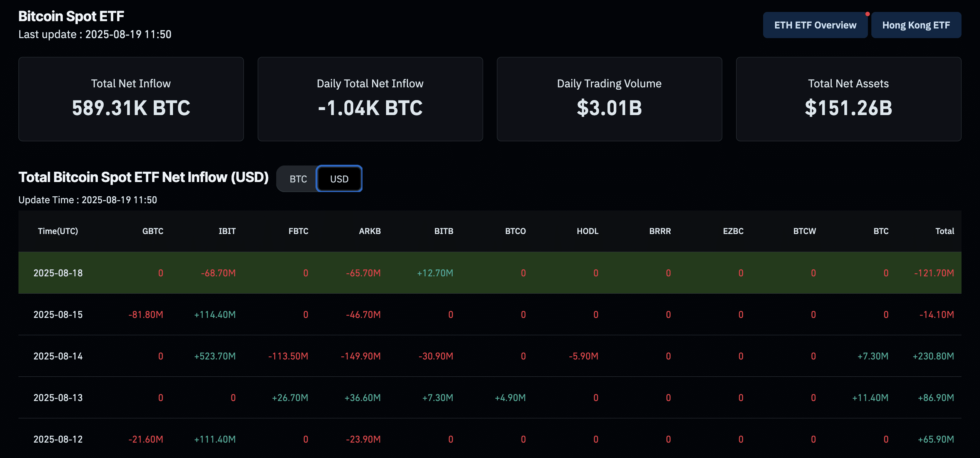Click the Total column header
The height and width of the screenshot is (458, 980).
click(945, 231)
